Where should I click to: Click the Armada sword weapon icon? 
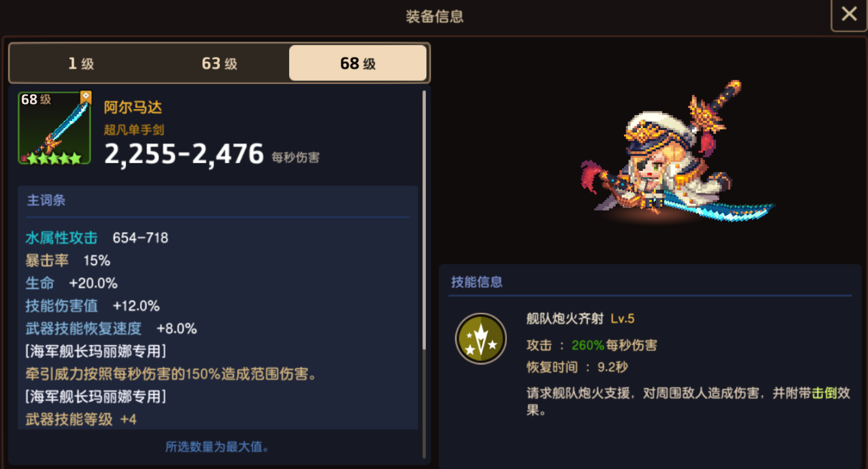(x=55, y=127)
